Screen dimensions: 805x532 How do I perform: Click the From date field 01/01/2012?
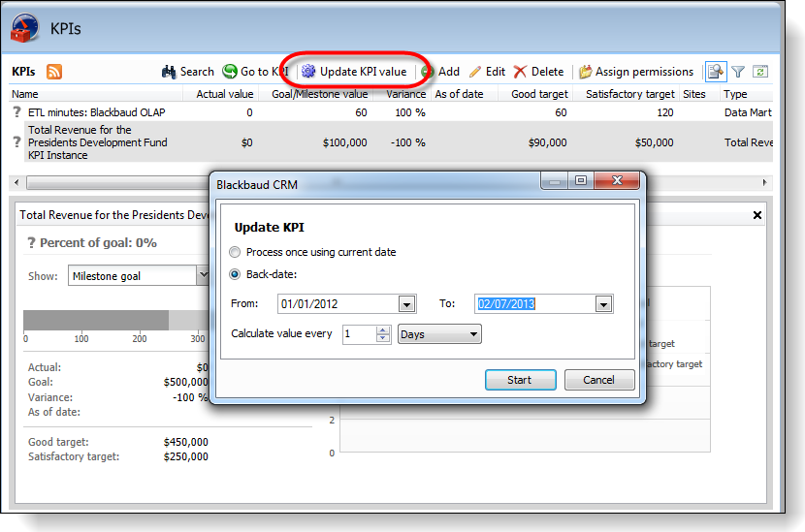coord(338,303)
